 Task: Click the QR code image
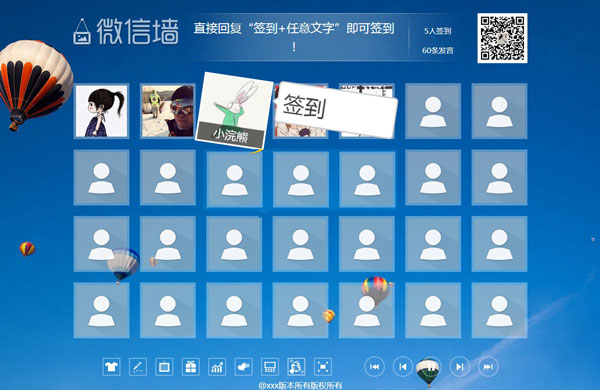[x=502, y=38]
